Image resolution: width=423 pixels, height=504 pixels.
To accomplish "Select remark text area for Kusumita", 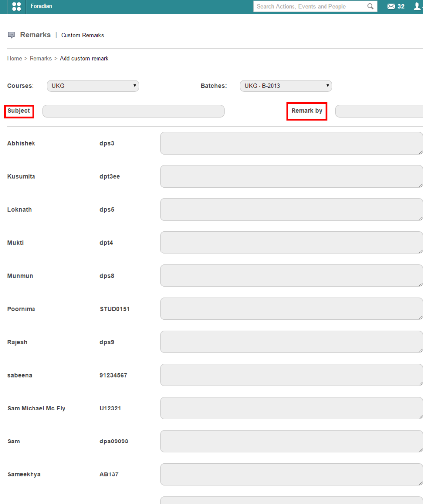I will tap(291, 176).
